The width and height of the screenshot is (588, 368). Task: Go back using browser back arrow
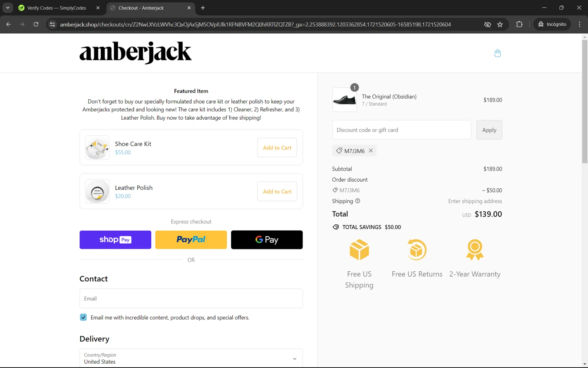point(9,24)
